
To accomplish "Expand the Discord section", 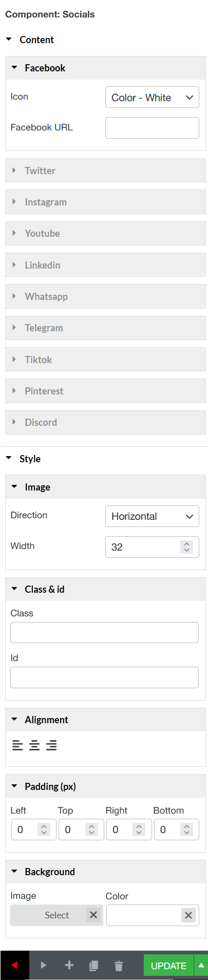I will click(105, 422).
